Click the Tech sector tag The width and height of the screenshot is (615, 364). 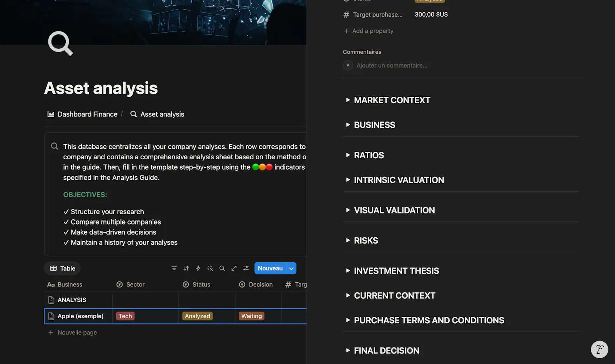tap(125, 316)
